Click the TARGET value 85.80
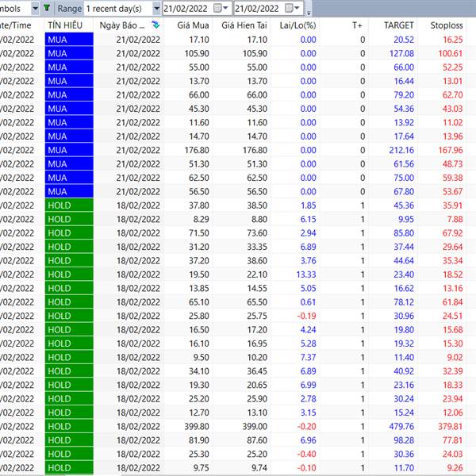This screenshot has height=476, width=476. (404, 232)
